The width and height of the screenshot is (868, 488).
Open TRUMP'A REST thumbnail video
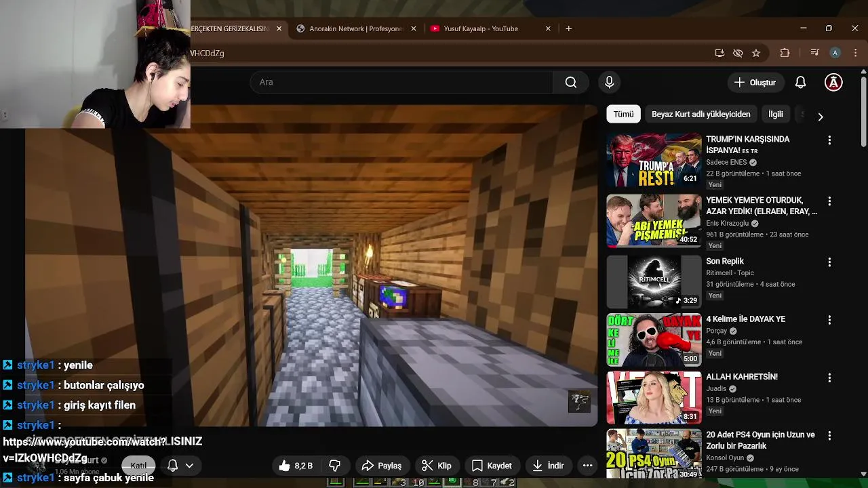click(x=654, y=160)
